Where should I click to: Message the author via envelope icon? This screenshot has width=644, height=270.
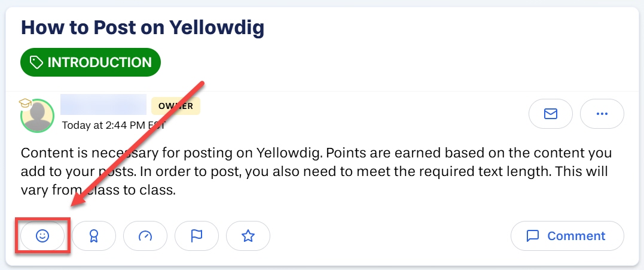(550, 114)
